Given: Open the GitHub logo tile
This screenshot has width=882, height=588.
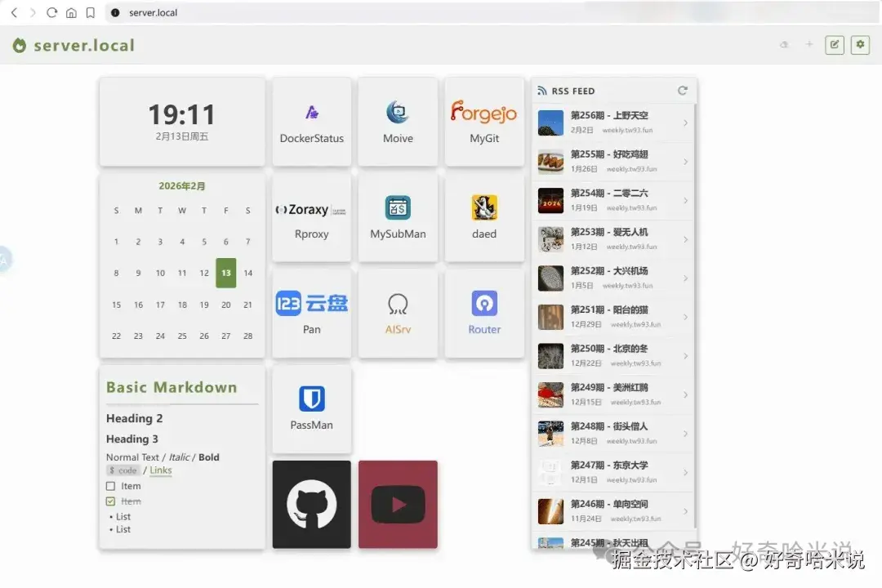Looking at the screenshot, I should click(x=312, y=504).
